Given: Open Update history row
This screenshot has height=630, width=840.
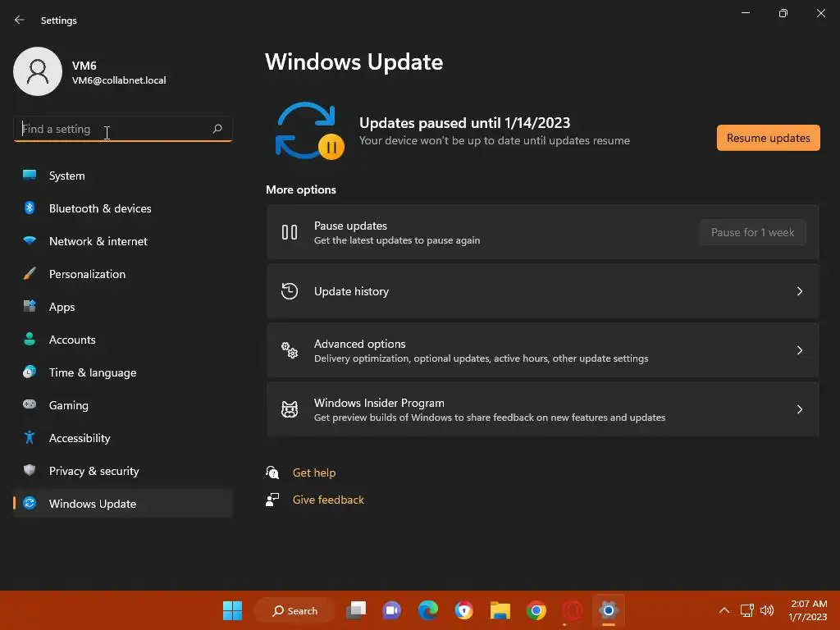Looking at the screenshot, I should (x=543, y=291).
